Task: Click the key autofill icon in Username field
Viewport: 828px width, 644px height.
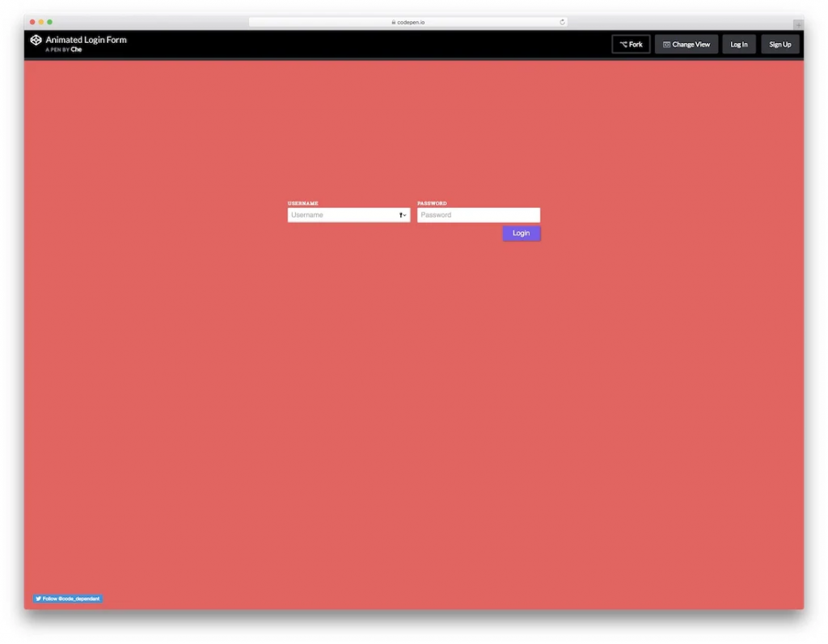Action: pyautogui.click(x=400, y=215)
